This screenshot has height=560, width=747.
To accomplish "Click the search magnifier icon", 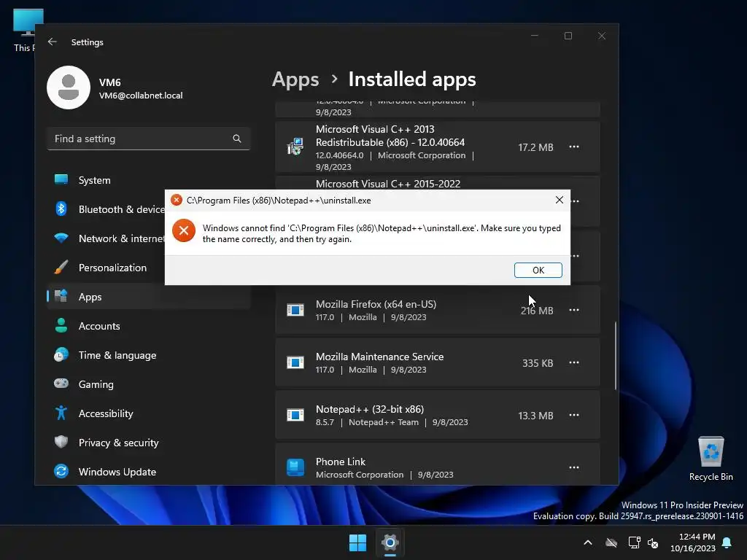I will pyautogui.click(x=237, y=139).
